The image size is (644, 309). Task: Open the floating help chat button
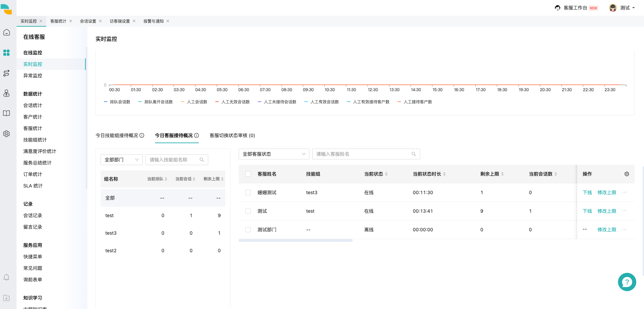click(627, 282)
